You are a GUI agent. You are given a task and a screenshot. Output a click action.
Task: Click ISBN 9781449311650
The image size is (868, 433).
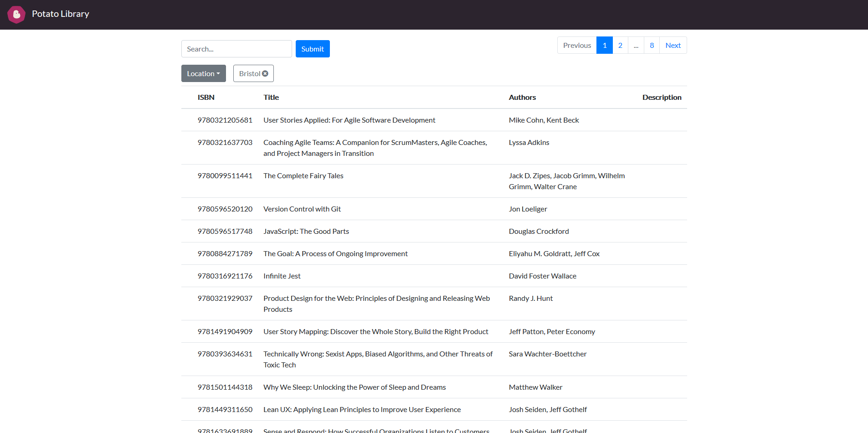(x=225, y=409)
